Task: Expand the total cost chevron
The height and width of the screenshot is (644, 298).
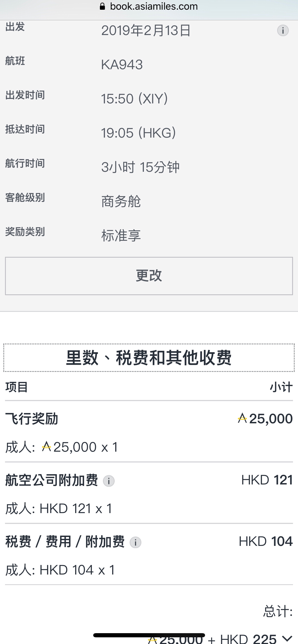Action: tap(287, 638)
